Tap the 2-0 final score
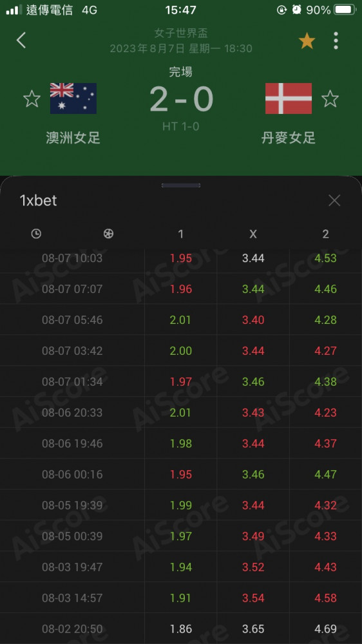The width and height of the screenshot is (362, 644). pyautogui.click(x=181, y=99)
